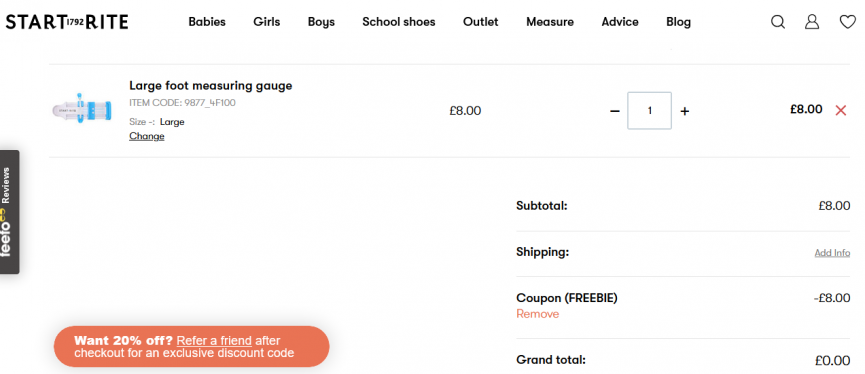The image size is (865, 374).
Task: Open the Boys menu
Action: point(321,22)
